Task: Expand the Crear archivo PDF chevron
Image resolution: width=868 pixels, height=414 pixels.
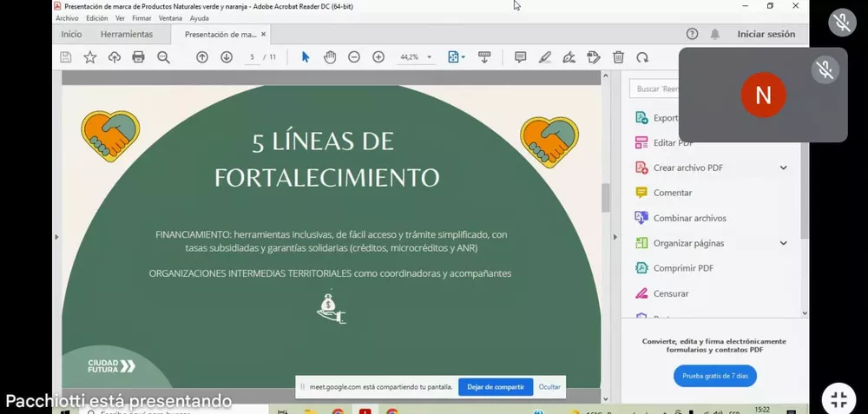Action: coord(783,168)
